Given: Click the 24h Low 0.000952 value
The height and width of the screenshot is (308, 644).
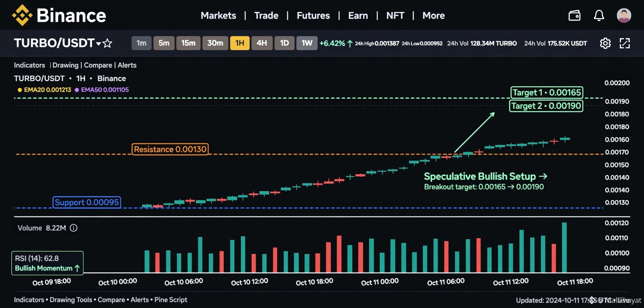Looking at the screenshot, I should click(x=422, y=43).
